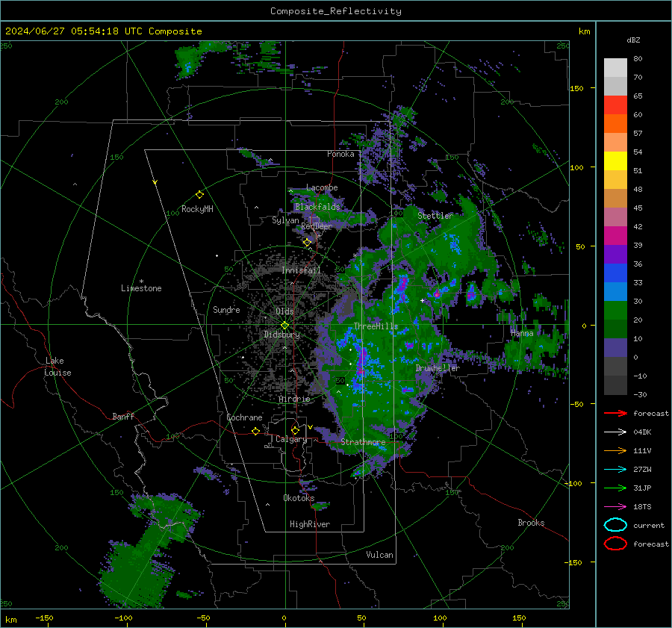Click the yellow radar-center diamond above Didsbury
672x628 pixels.
(x=284, y=326)
